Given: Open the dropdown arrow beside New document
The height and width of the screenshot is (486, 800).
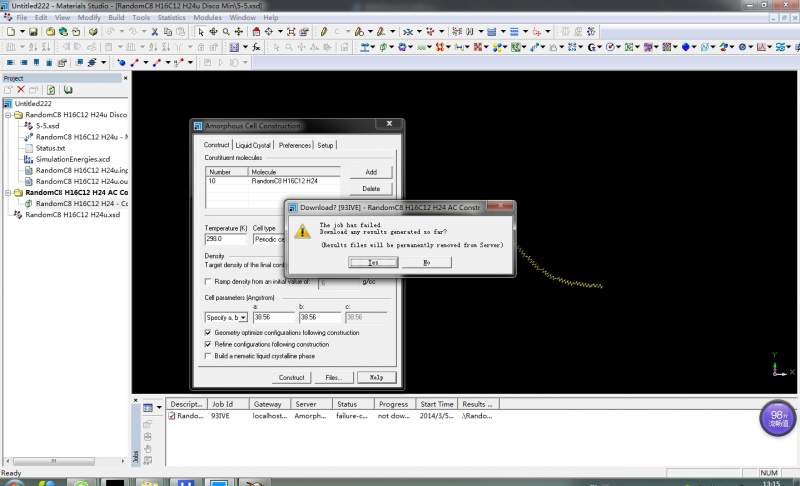Looking at the screenshot, I should [22, 32].
